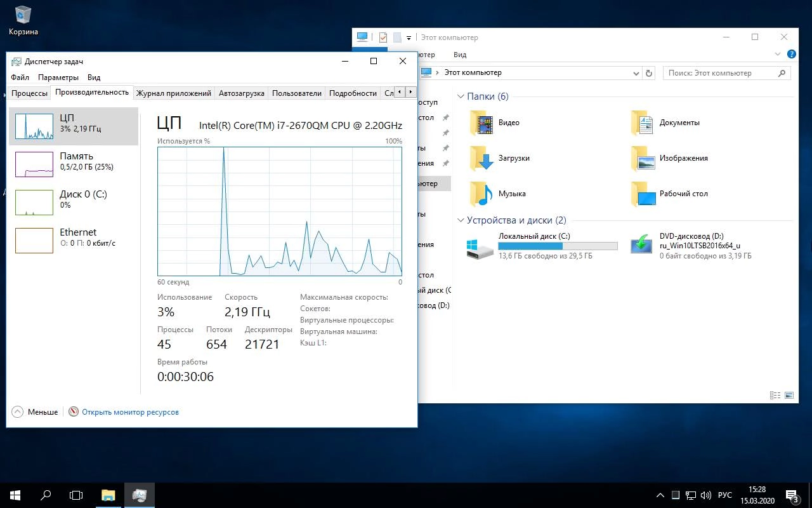Click Properties icon in Explorer quick access toolbar
Viewport: 812px width, 508px height.
383,37
